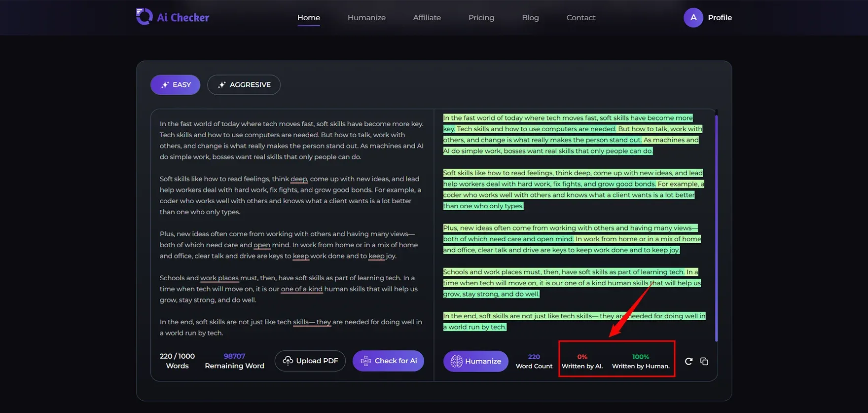
Task: Click the underlined phrase "one of a kind"
Action: pyautogui.click(x=302, y=289)
